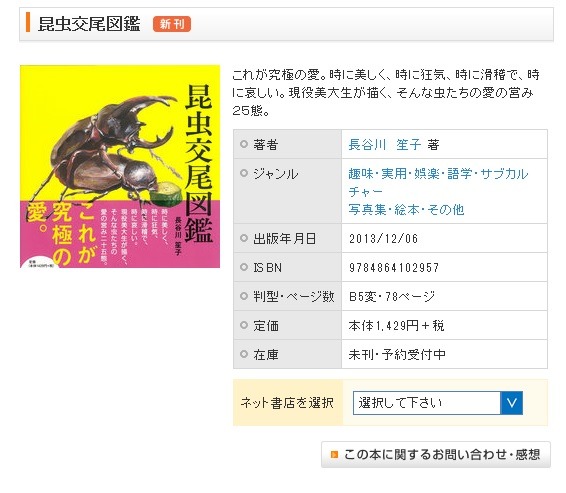Click the bullet icon next to 判型・ページ数
This screenshot has height=493, width=566.
coord(244,296)
